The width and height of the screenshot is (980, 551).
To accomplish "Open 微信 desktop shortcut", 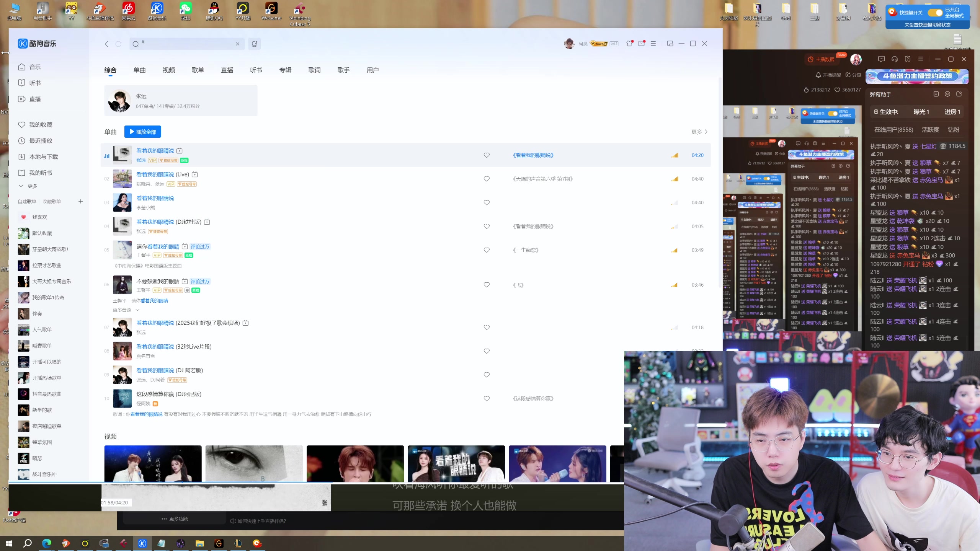I will [186, 11].
